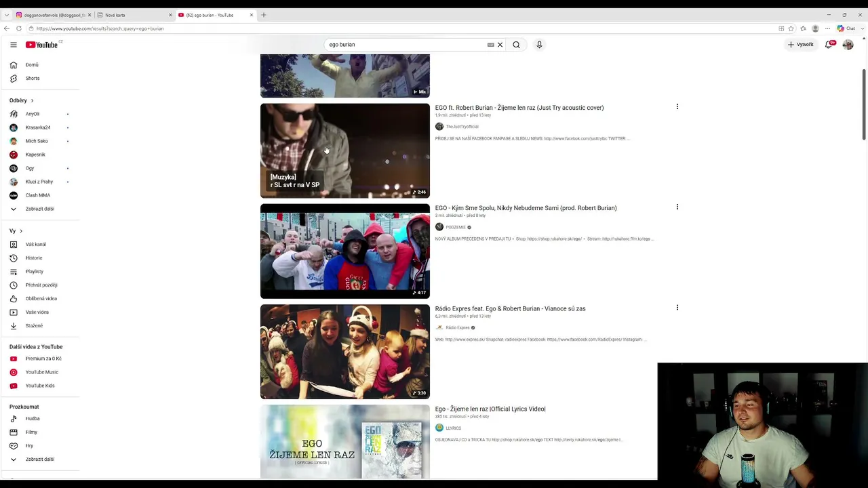
Task: Open the Clash MMA subscription channel
Action: [39, 195]
